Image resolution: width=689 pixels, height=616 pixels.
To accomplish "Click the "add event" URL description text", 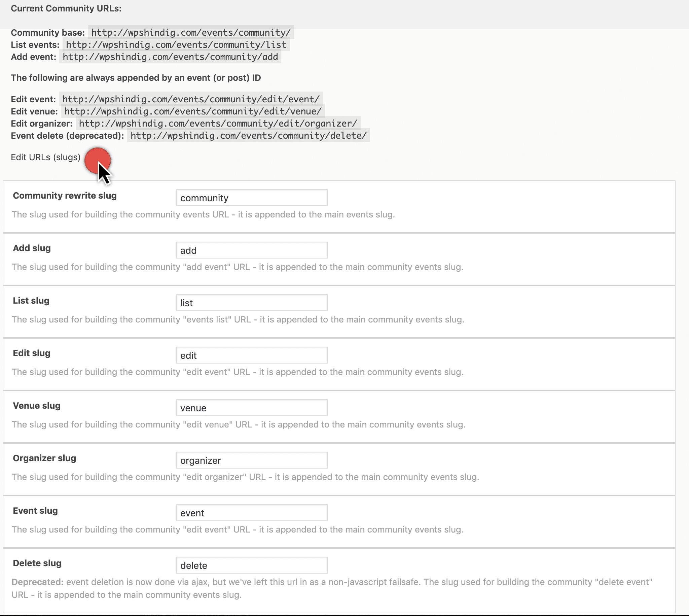I will pyautogui.click(x=238, y=267).
